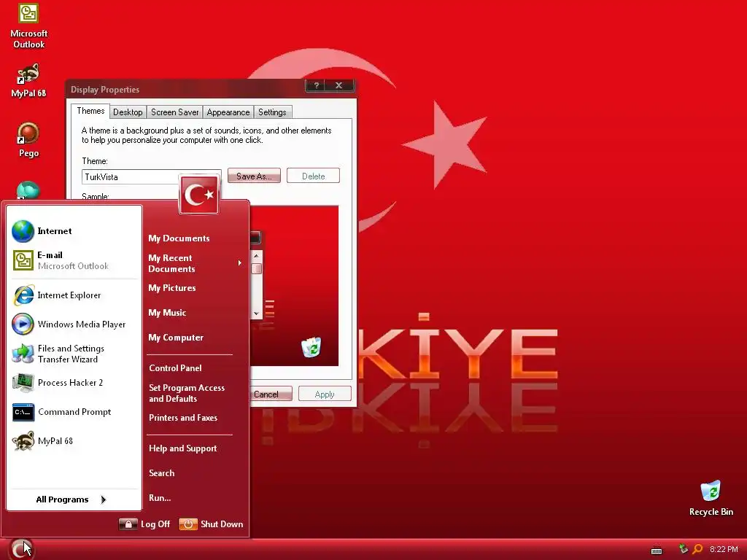Open Printers and Faxes

183,418
